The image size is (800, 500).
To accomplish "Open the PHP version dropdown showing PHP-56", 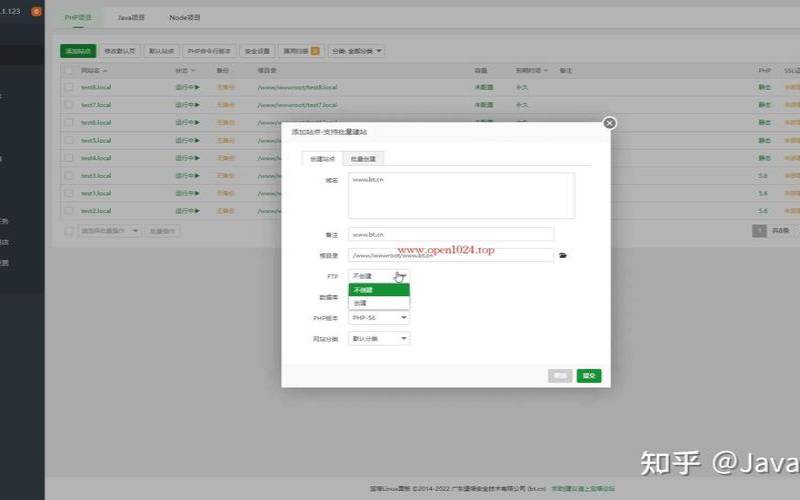I will 379,317.
